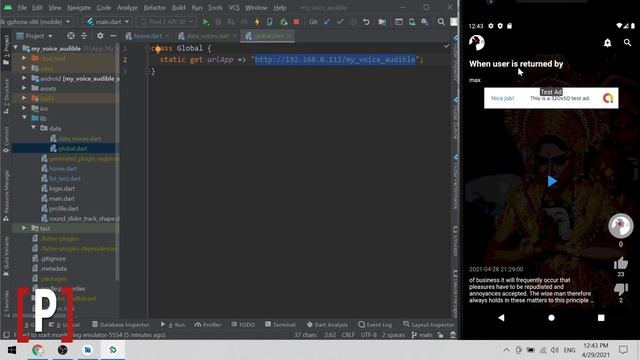Open the Navigate menu
Image resolution: width=640 pixels, height=360 pixels.
tap(79, 8)
